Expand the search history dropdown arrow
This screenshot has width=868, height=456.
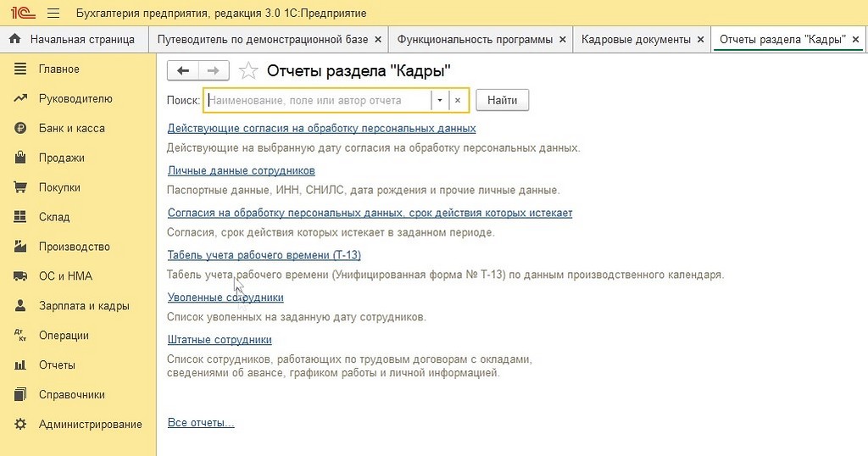440,100
